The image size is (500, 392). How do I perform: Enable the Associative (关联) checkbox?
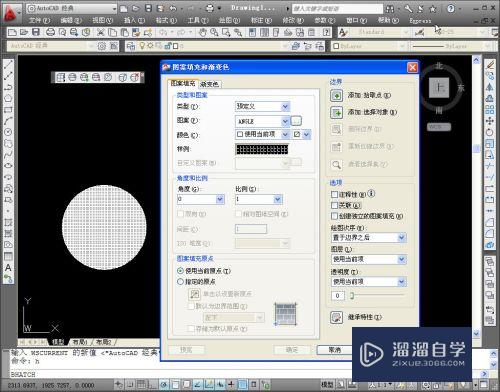(x=334, y=205)
